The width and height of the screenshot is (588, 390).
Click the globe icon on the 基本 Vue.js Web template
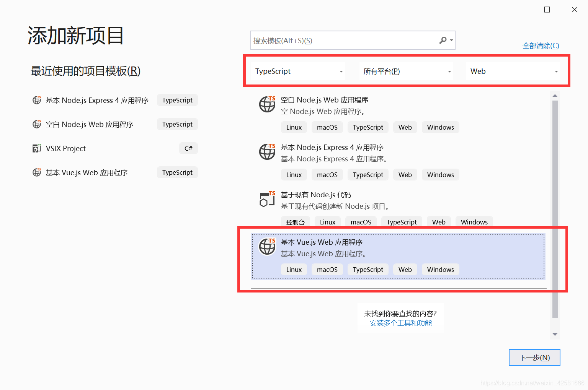click(x=267, y=247)
